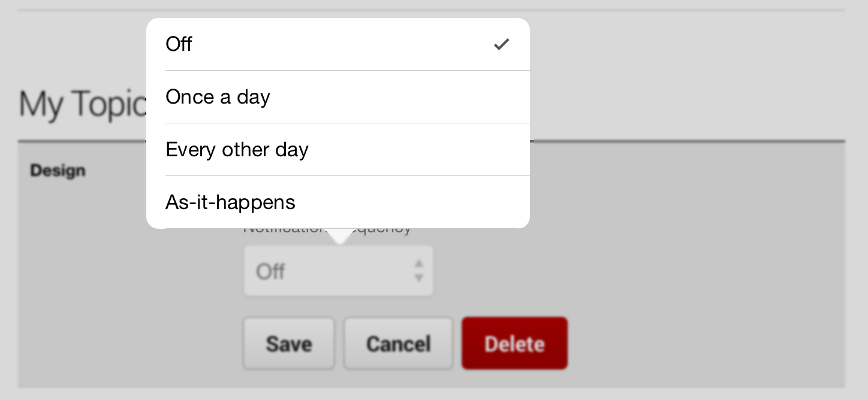Click the up arrow on frequency select
This screenshot has width=868, height=400.
[x=419, y=263]
